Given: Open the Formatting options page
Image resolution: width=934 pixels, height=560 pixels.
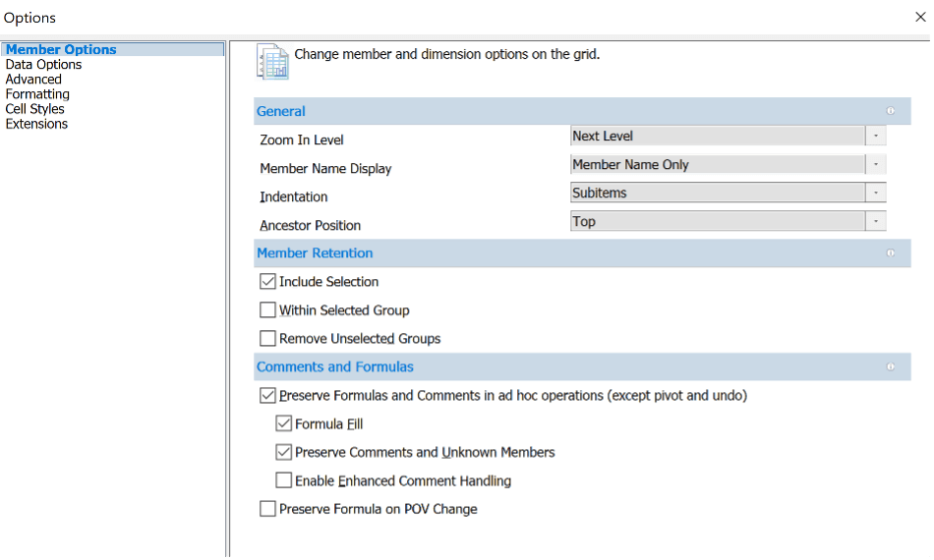Looking at the screenshot, I should (x=37, y=94).
